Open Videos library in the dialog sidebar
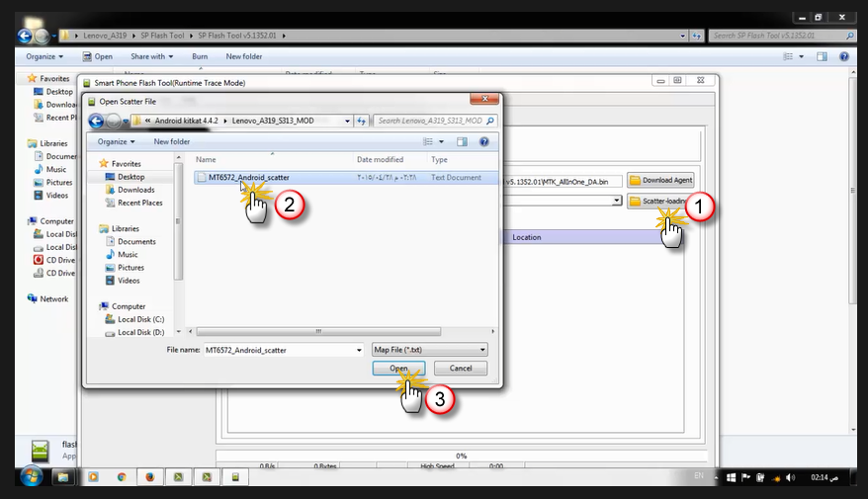868x499 pixels. click(129, 281)
